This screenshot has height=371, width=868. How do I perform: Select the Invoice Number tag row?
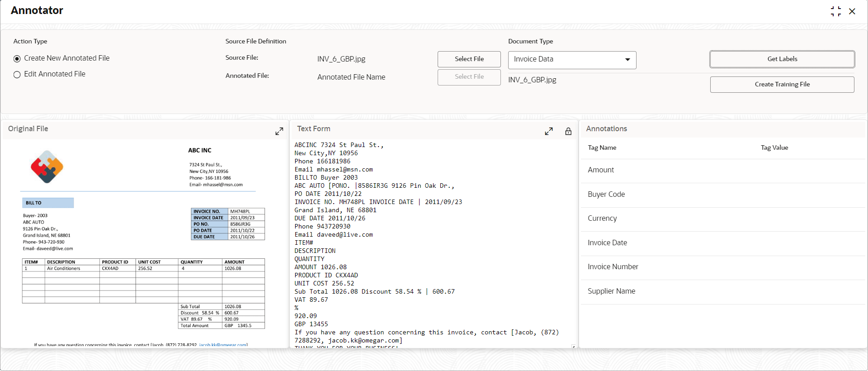[x=723, y=267]
